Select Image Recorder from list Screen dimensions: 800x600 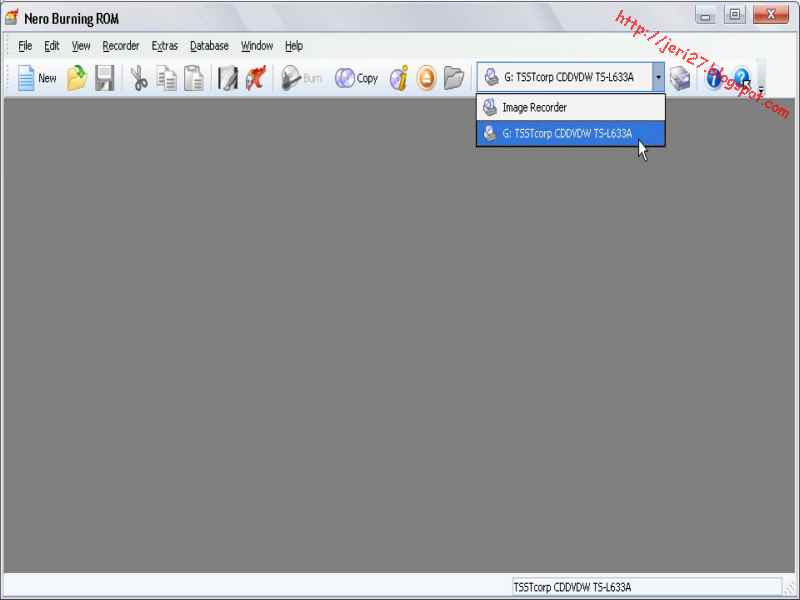point(570,108)
